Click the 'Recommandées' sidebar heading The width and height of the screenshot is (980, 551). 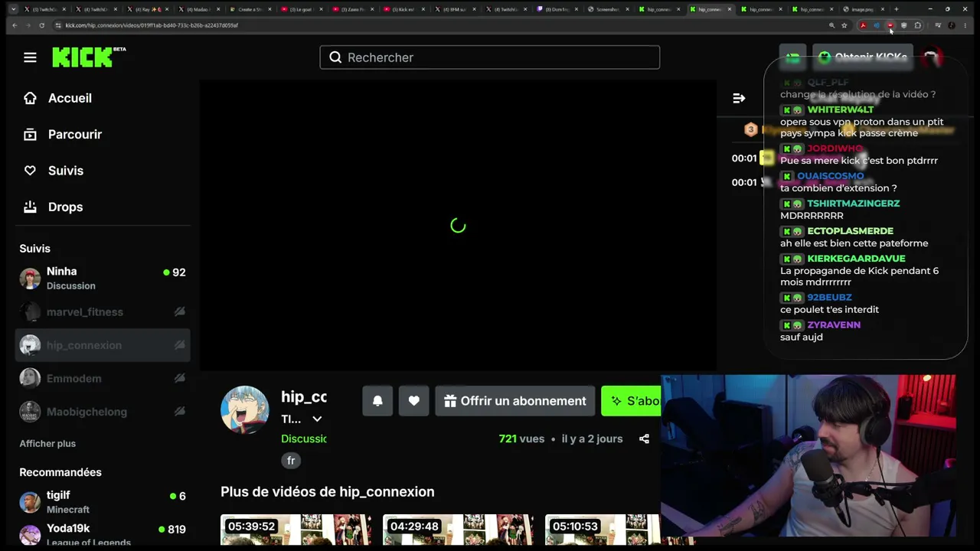coord(60,472)
